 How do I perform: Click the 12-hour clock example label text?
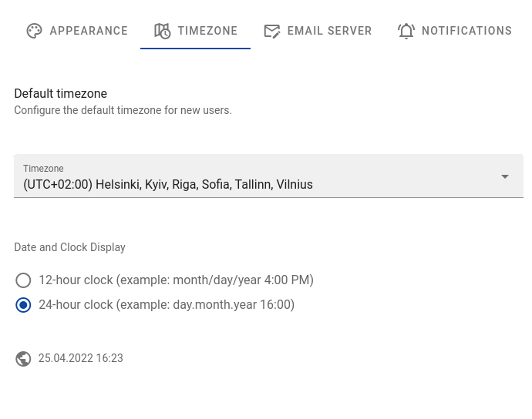click(176, 280)
